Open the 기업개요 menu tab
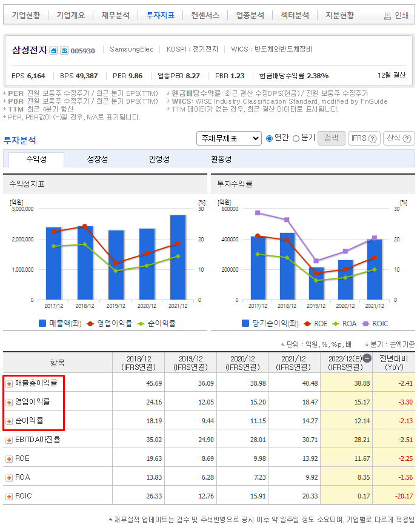420x530 pixels. point(71,15)
